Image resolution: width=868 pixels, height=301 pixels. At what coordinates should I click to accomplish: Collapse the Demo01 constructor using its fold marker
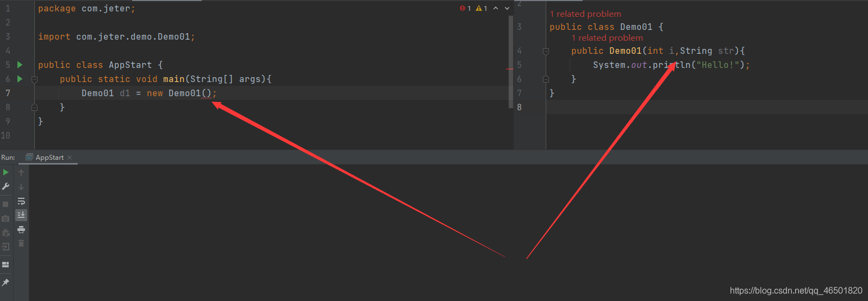coord(546,51)
